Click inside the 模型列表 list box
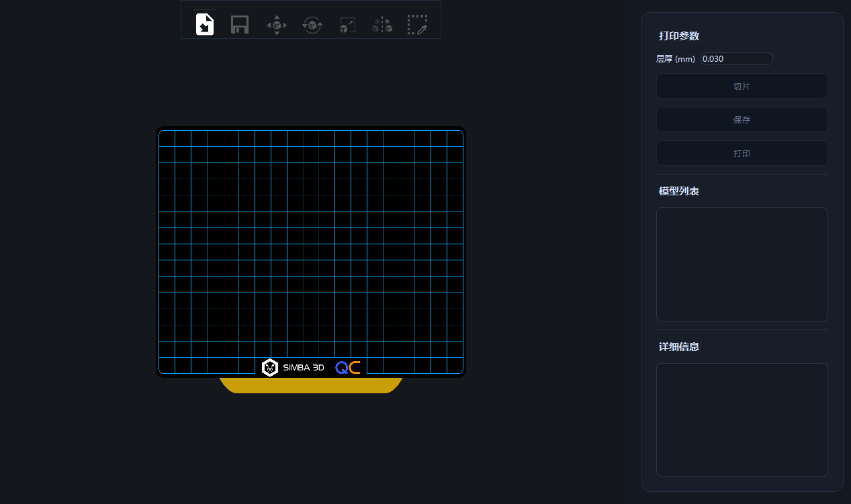 click(742, 264)
